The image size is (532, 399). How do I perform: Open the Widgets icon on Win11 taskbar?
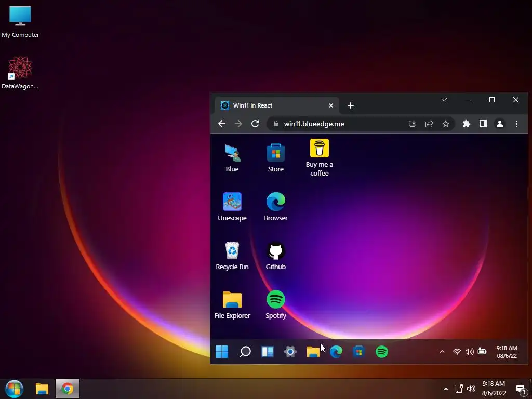click(x=268, y=352)
